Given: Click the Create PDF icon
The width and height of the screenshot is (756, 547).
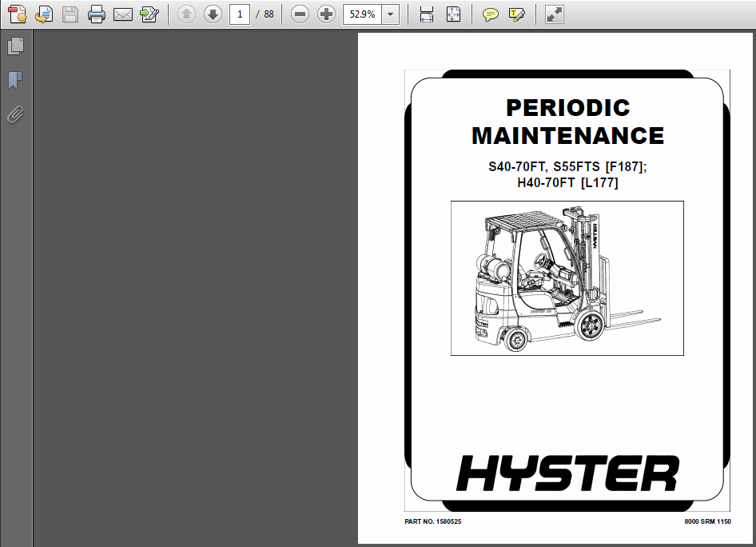Looking at the screenshot, I should 18,14.
